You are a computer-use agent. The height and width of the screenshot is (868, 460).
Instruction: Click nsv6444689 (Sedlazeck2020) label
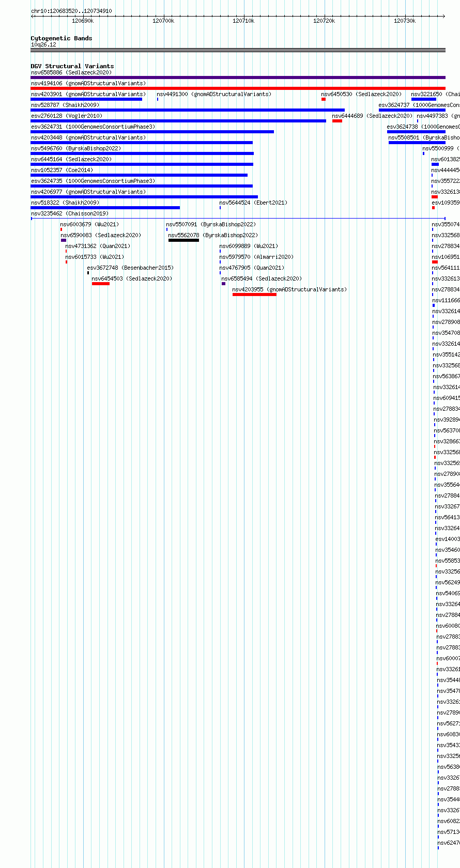372,116
